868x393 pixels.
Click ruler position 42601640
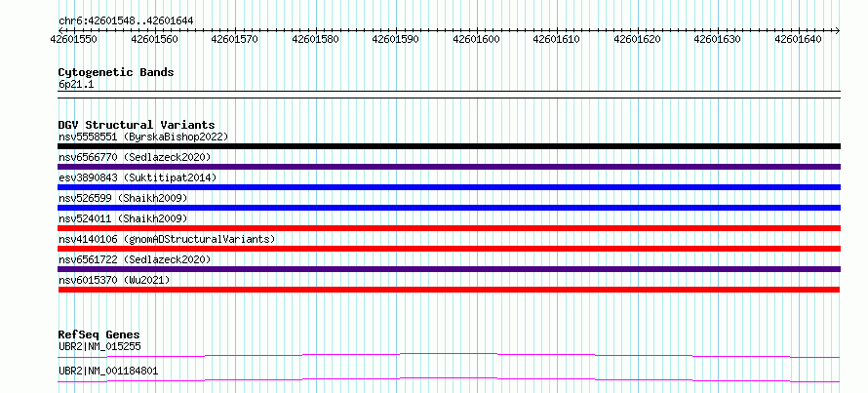[799, 39]
